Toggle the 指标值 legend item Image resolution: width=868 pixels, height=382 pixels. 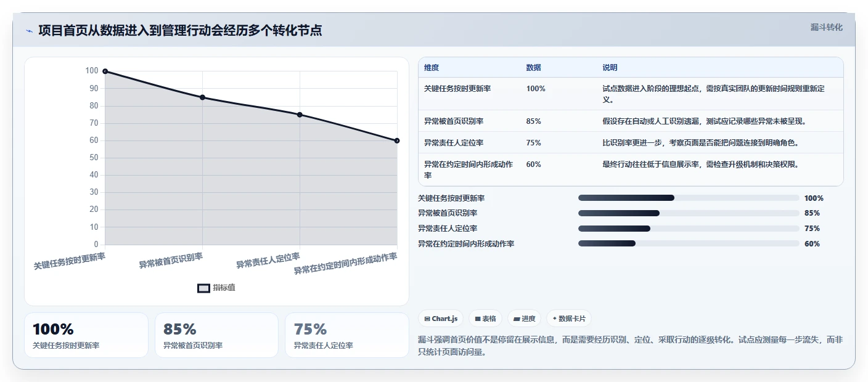click(x=216, y=288)
